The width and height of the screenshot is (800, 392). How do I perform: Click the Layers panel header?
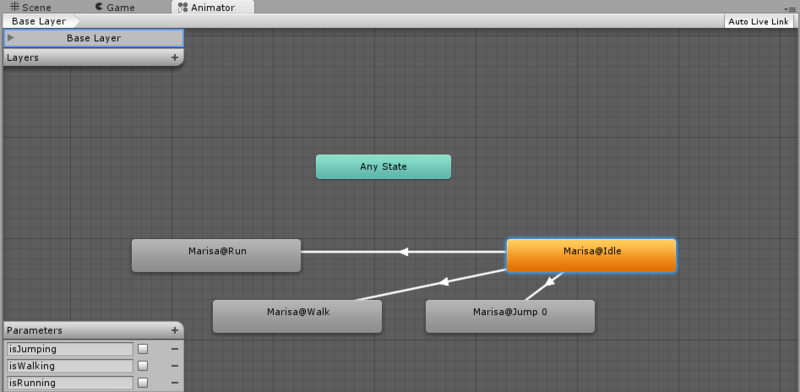(93, 58)
